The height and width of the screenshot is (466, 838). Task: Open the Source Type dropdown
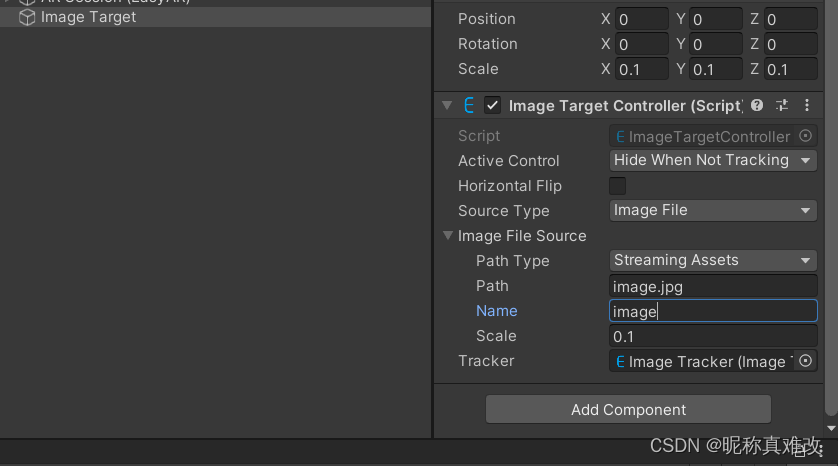[x=713, y=211]
